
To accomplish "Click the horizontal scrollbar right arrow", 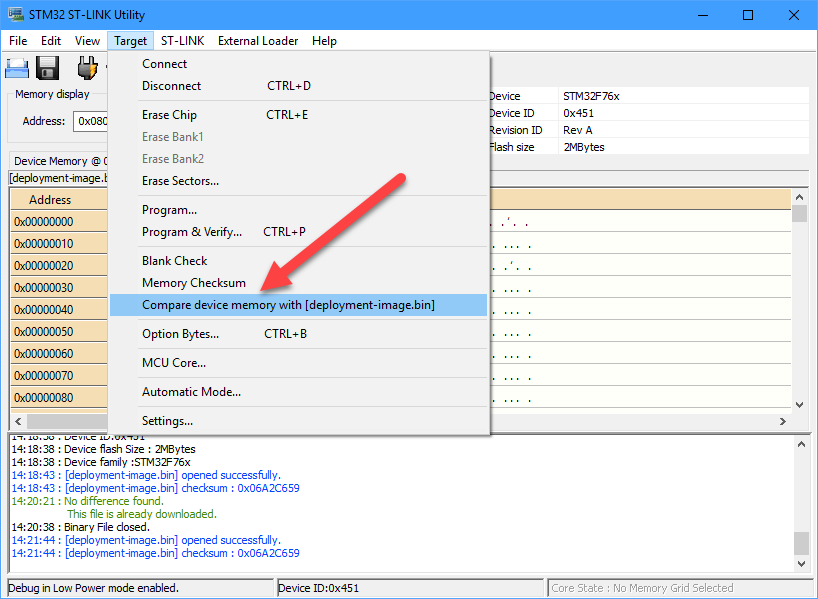I will 783,421.
